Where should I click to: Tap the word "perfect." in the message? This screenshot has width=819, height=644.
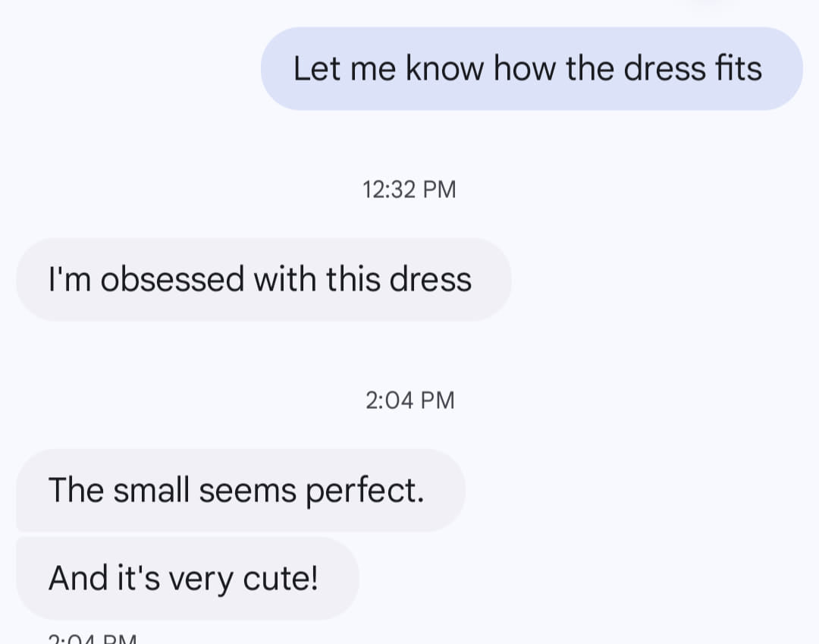tap(364, 491)
